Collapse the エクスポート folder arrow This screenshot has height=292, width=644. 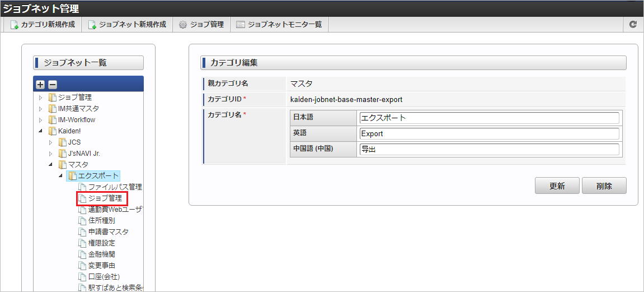pyautogui.click(x=61, y=175)
